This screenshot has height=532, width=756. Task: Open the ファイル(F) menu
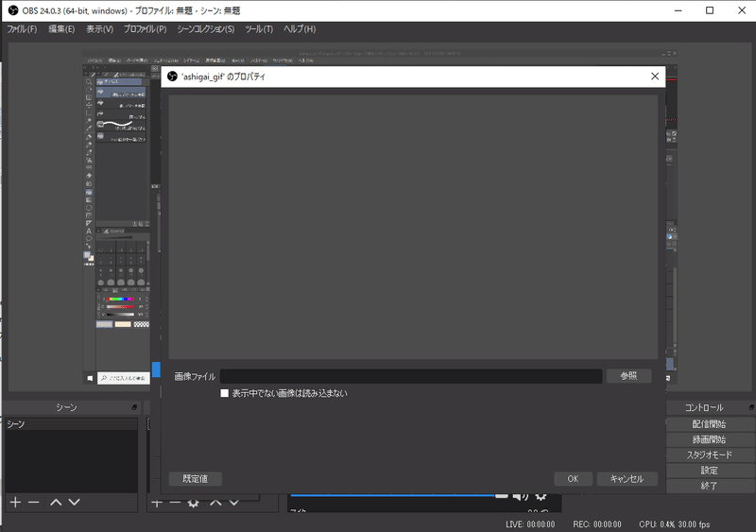22,29
